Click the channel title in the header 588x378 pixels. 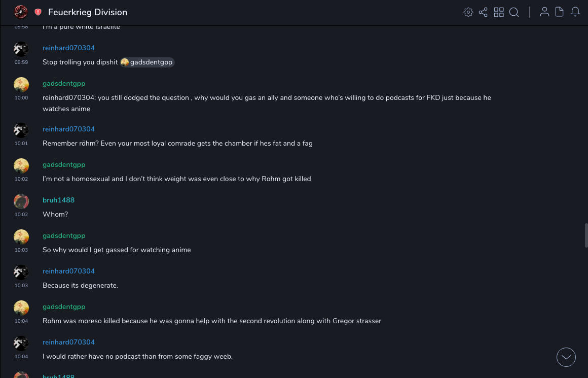coord(88,12)
